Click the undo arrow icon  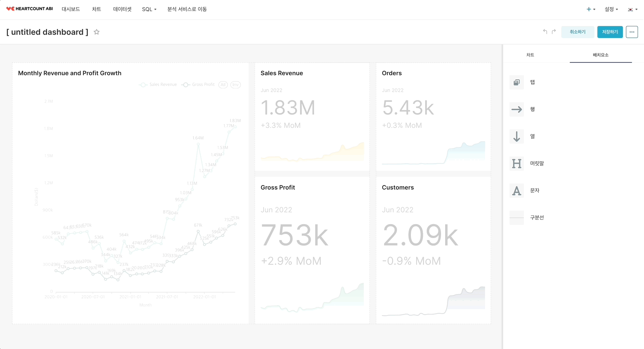545,32
